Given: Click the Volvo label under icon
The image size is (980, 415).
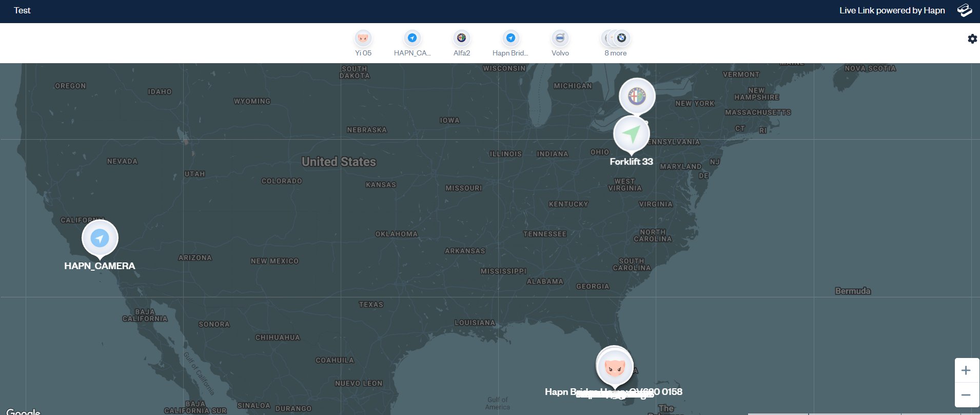Looking at the screenshot, I should point(560,53).
